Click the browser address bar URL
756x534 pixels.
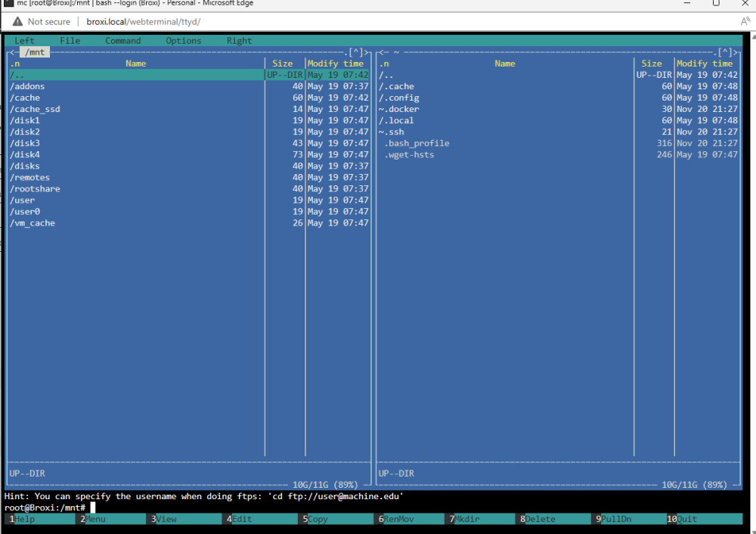pyautogui.click(x=143, y=22)
